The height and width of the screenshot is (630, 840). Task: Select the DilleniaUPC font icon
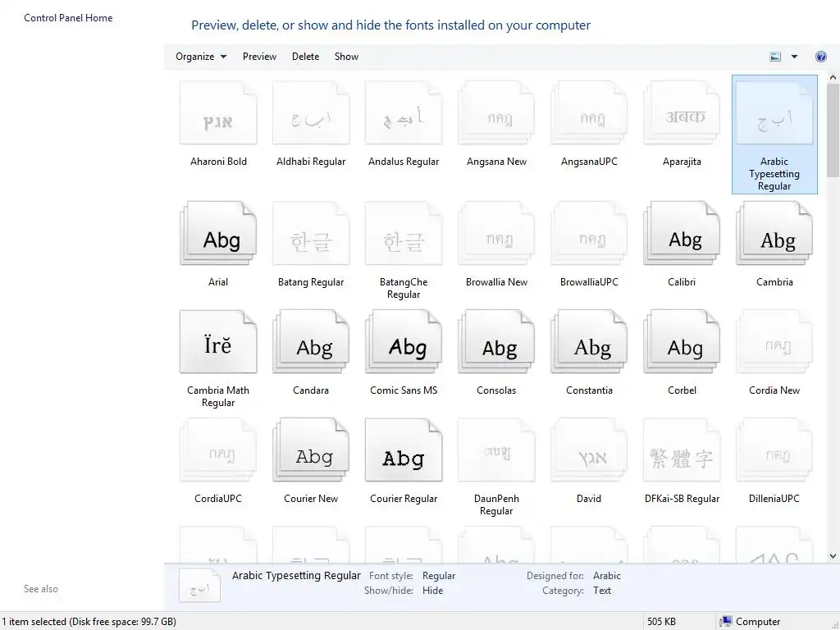(x=774, y=450)
